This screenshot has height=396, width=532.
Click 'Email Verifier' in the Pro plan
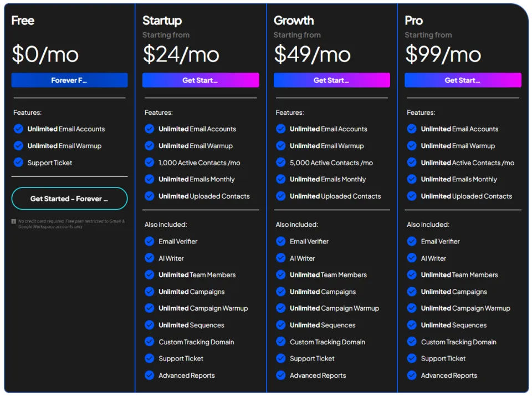tap(441, 241)
